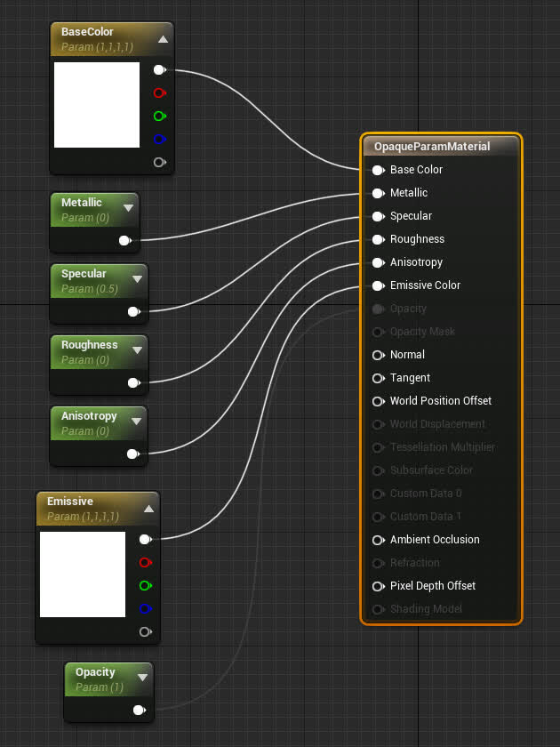This screenshot has height=747, width=560.
Task: Click the World Position Offset input pin
Action: (x=378, y=401)
